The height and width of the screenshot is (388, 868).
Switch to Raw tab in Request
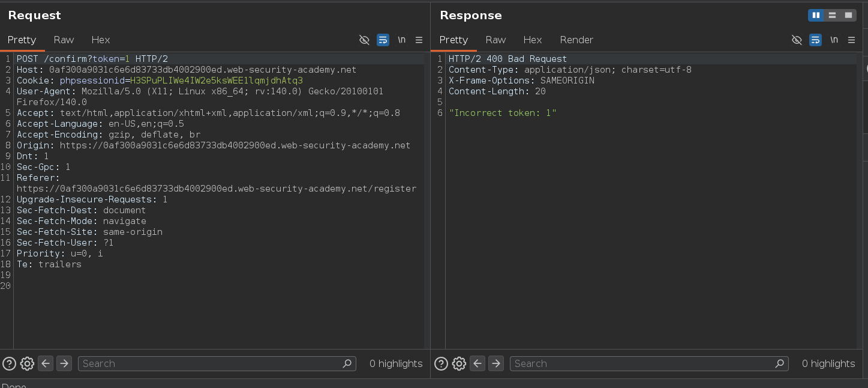pyautogui.click(x=64, y=40)
